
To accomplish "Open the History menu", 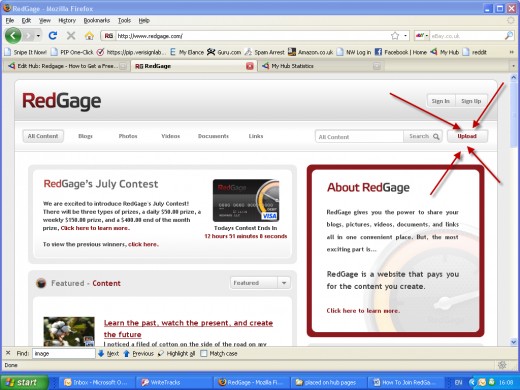I will click(x=67, y=20).
